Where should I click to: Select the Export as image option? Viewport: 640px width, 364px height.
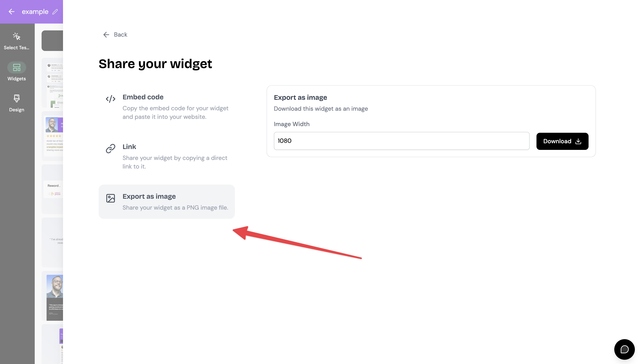pos(167,202)
